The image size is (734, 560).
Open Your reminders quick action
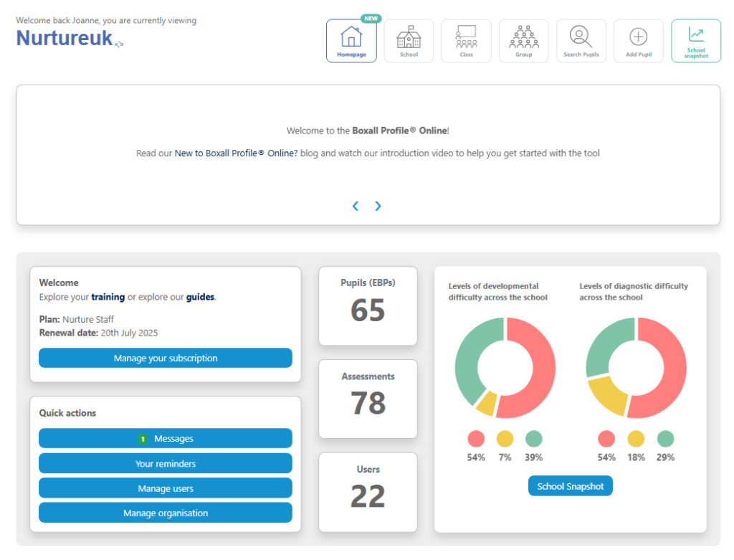[x=166, y=463]
